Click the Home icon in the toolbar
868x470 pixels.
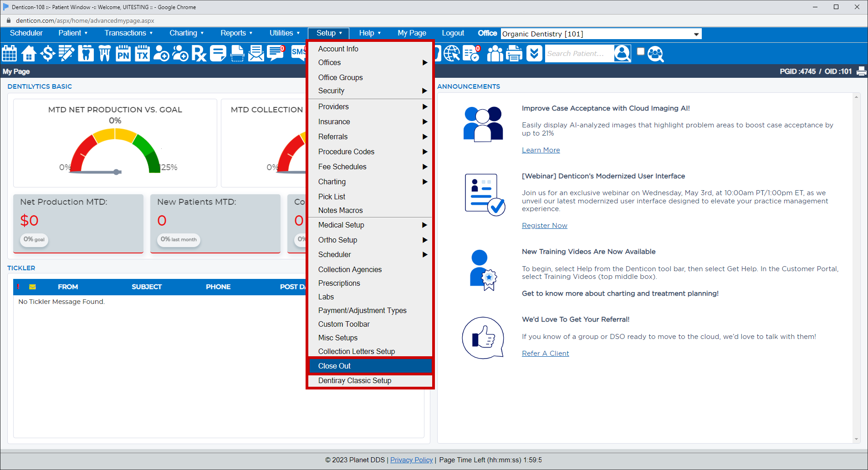coord(28,53)
